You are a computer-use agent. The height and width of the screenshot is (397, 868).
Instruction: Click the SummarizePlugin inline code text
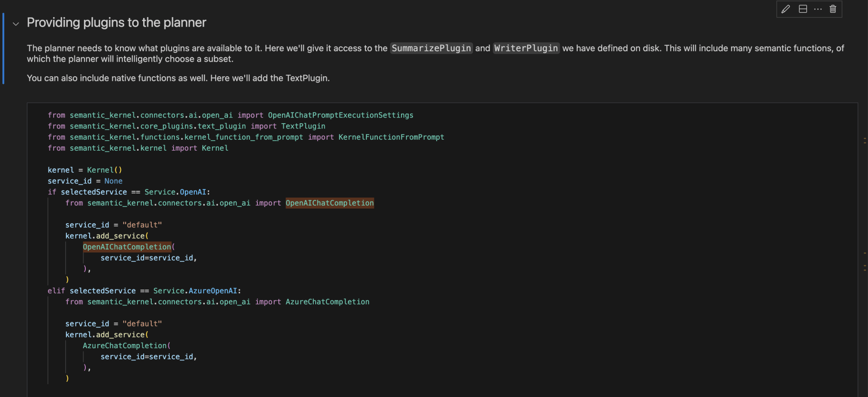[431, 48]
